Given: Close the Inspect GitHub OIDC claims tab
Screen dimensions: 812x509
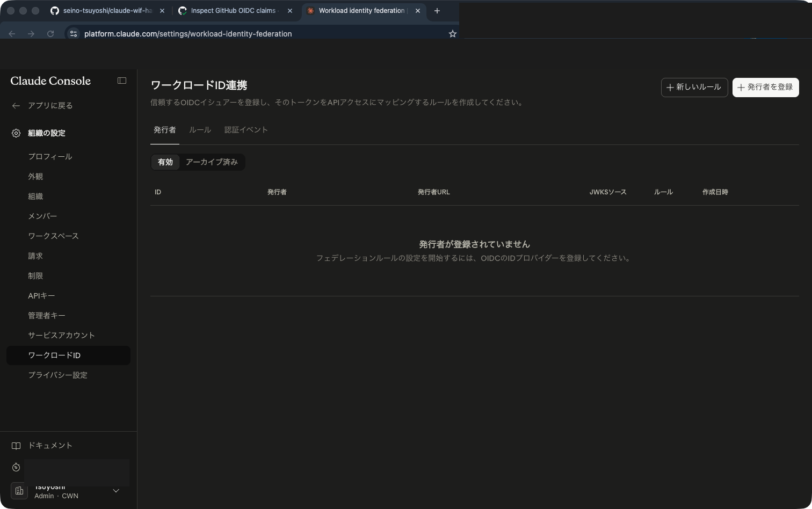Looking at the screenshot, I should pyautogui.click(x=290, y=11).
